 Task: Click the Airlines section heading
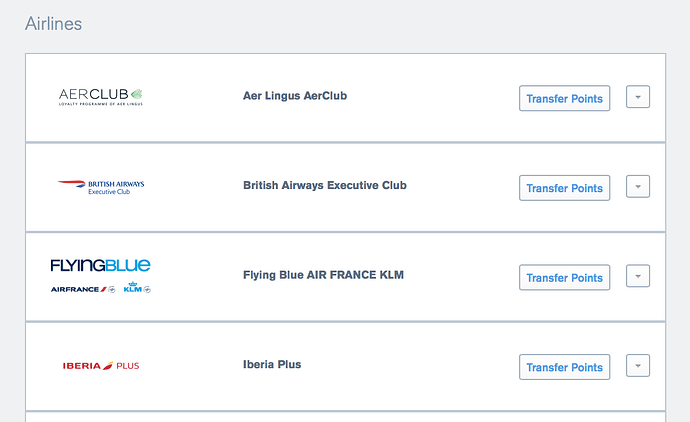(53, 23)
